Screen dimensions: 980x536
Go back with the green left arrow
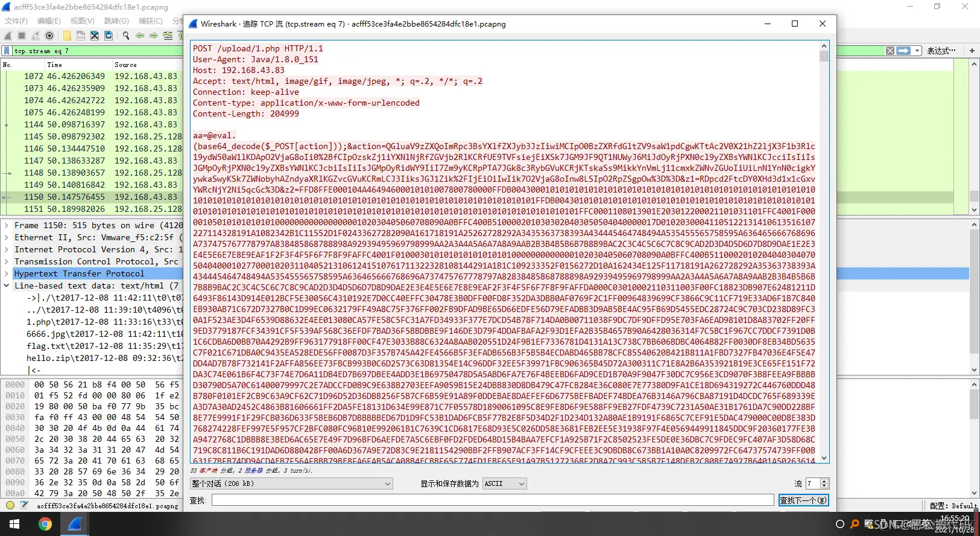(x=140, y=36)
